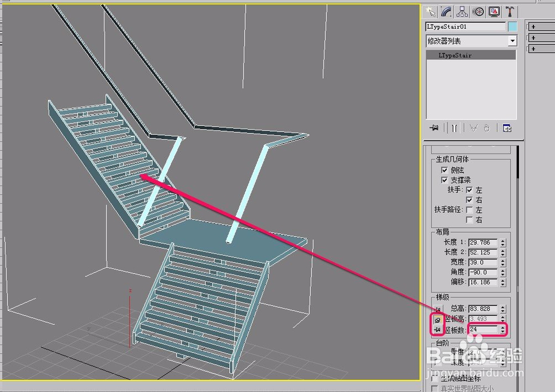
Task: Toggle the Pin Stack icon
Action: click(x=434, y=128)
